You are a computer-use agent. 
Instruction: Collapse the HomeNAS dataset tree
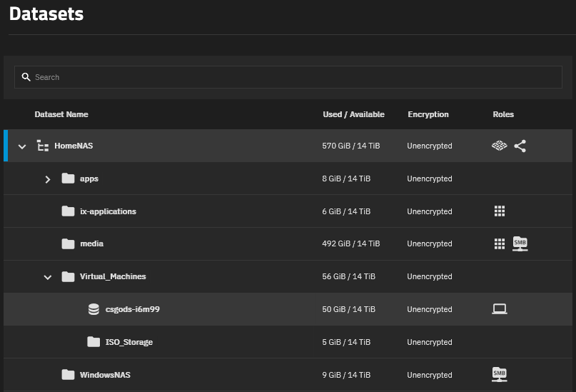22,146
